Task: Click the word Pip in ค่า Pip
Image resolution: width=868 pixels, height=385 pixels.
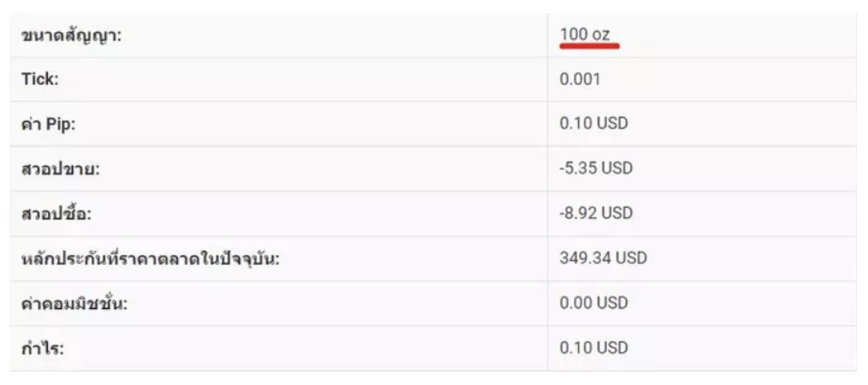Action: click(x=62, y=124)
